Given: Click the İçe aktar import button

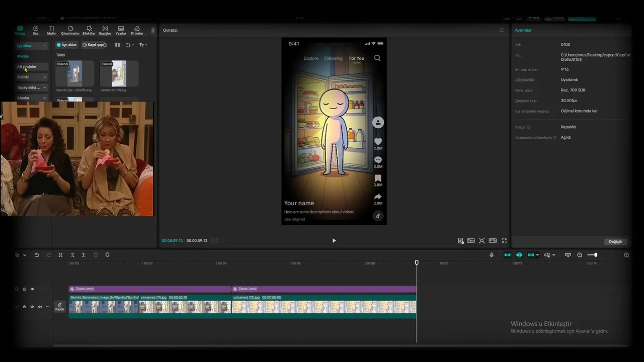Looking at the screenshot, I should coord(67,45).
